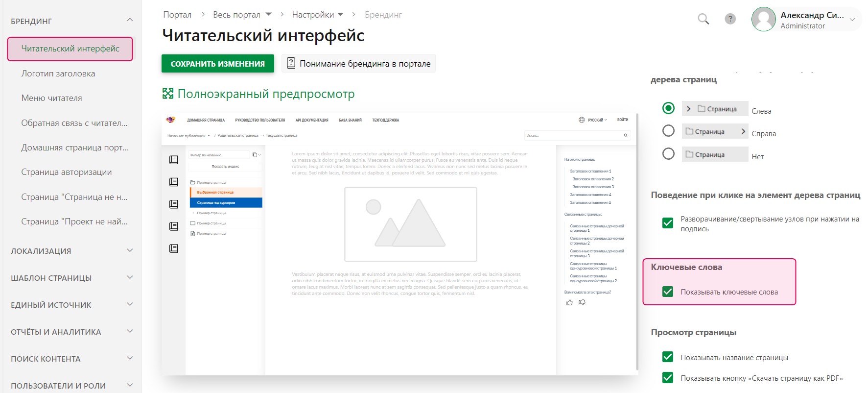This screenshot has width=868, height=393.
Task: Open Обратная связь с читателем settings
Action: pos(74,123)
